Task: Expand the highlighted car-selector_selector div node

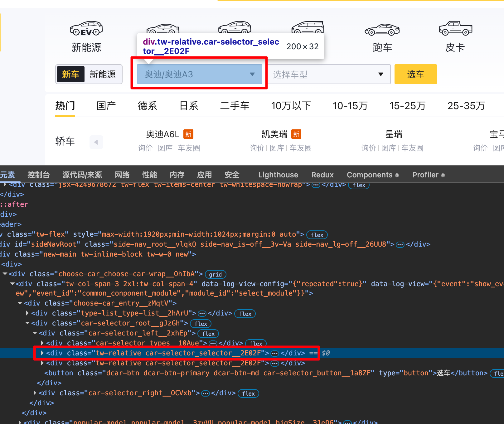Action: [x=42, y=353]
